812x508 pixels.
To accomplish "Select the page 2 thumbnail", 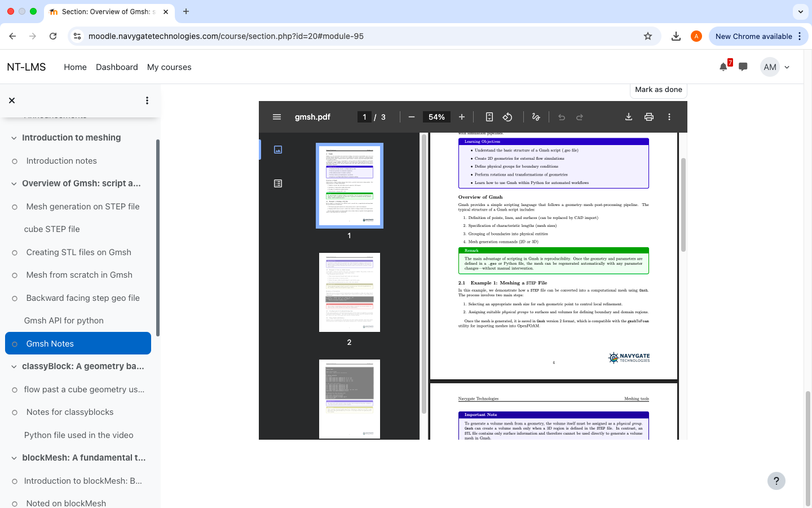I will tap(349, 292).
